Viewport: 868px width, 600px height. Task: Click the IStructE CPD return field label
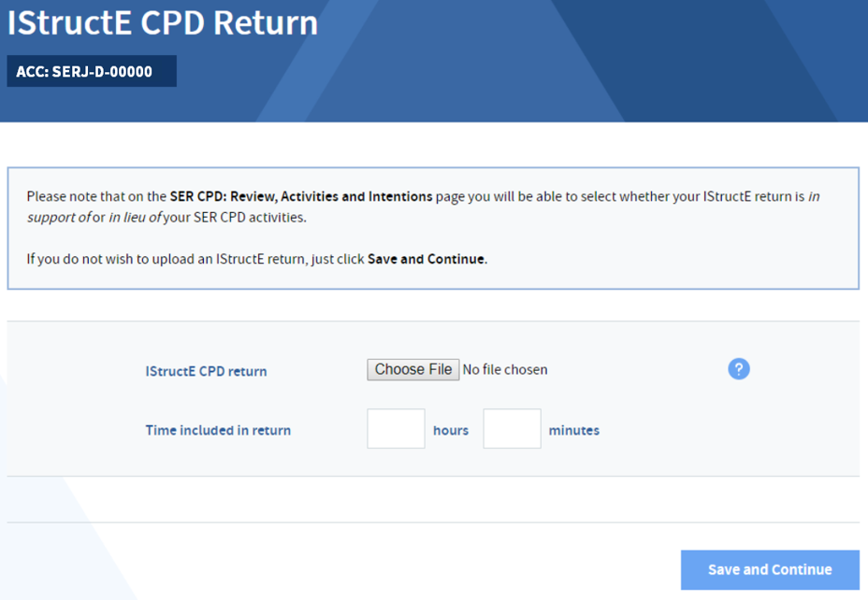click(x=206, y=371)
